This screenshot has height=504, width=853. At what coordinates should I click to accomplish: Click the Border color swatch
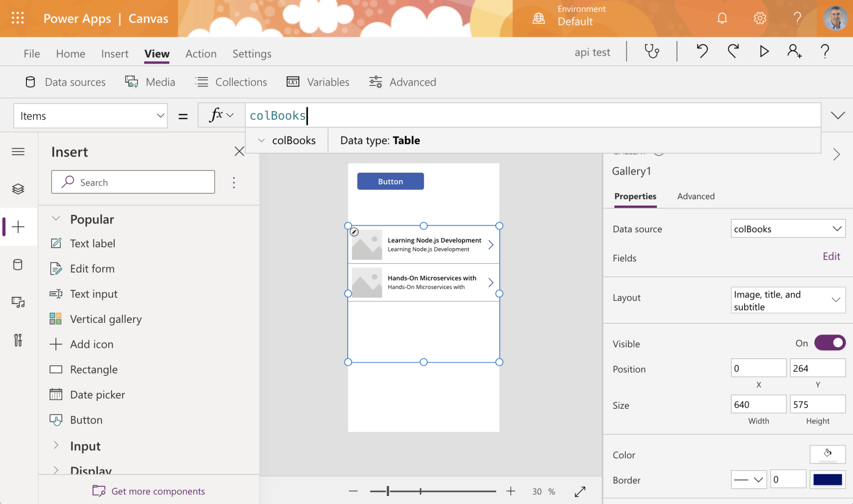pyautogui.click(x=827, y=479)
